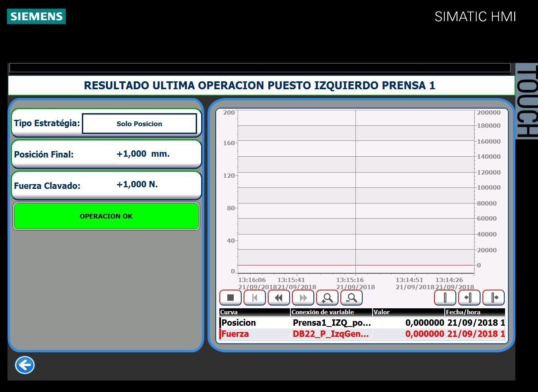
Task: Go back with the blue arrow button
Action: click(x=25, y=365)
